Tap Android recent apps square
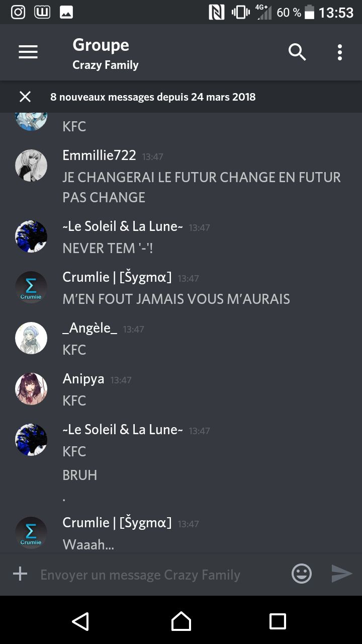 coord(278,621)
